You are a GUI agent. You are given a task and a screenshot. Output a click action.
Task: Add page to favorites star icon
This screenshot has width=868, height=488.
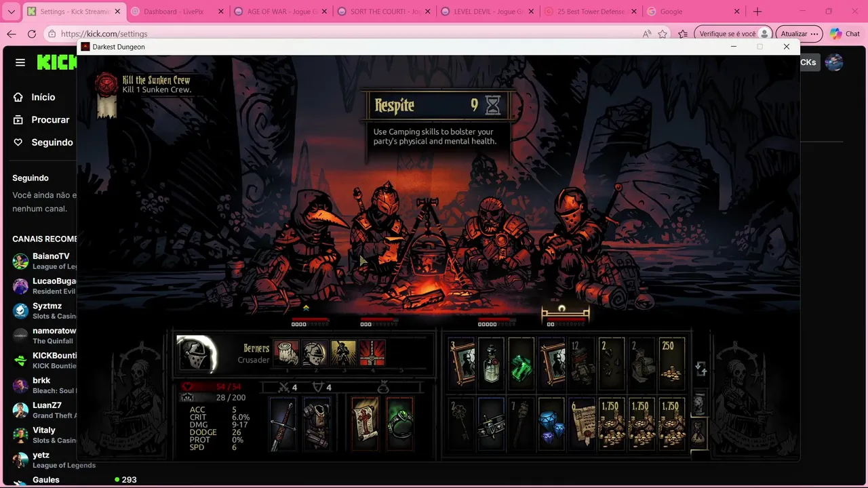click(x=663, y=34)
